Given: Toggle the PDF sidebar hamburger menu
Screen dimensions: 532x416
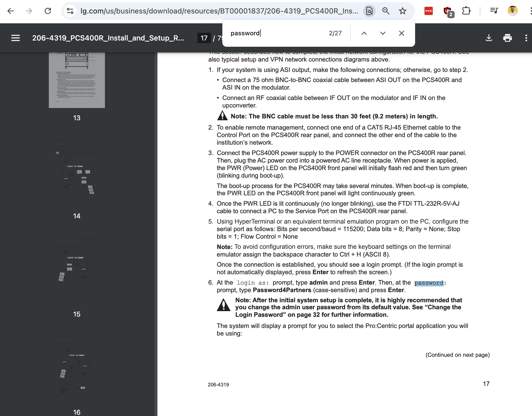Looking at the screenshot, I should (x=16, y=38).
